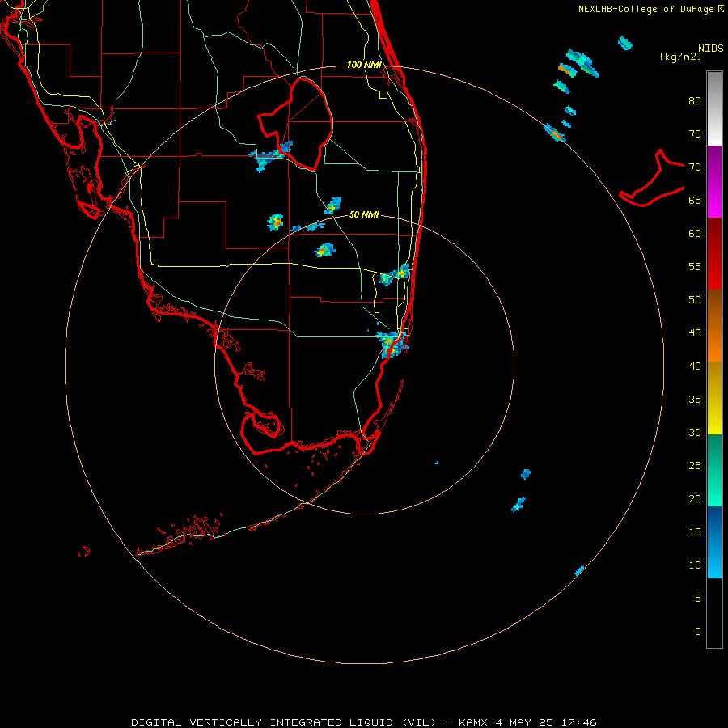Click the orange echo on the northeast 100 NMI ring
The width and height of the screenshot is (728, 728).
point(554,133)
